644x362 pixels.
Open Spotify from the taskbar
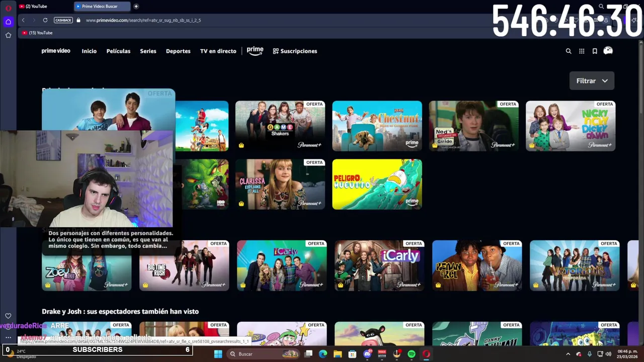pyautogui.click(x=412, y=354)
